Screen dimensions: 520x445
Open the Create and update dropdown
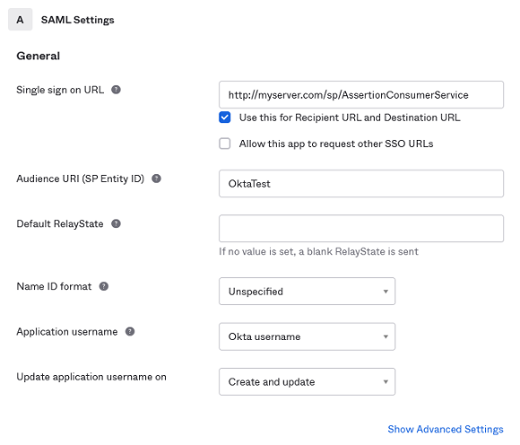(307, 382)
